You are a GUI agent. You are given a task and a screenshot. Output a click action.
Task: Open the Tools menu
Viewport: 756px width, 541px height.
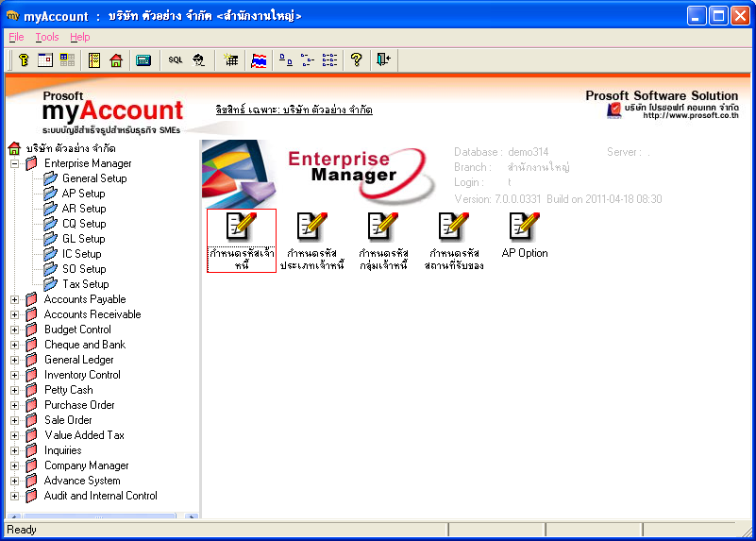click(47, 37)
